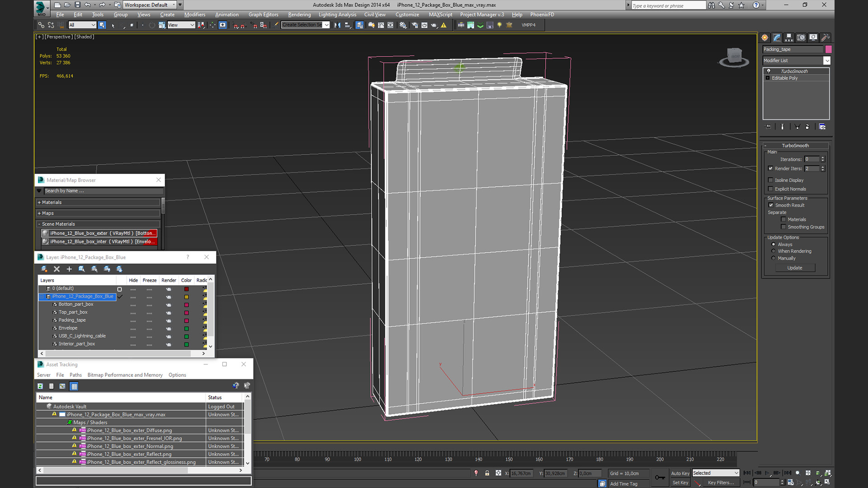868x488 pixels.
Task: Click the Play Animation button
Action: click(x=767, y=473)
